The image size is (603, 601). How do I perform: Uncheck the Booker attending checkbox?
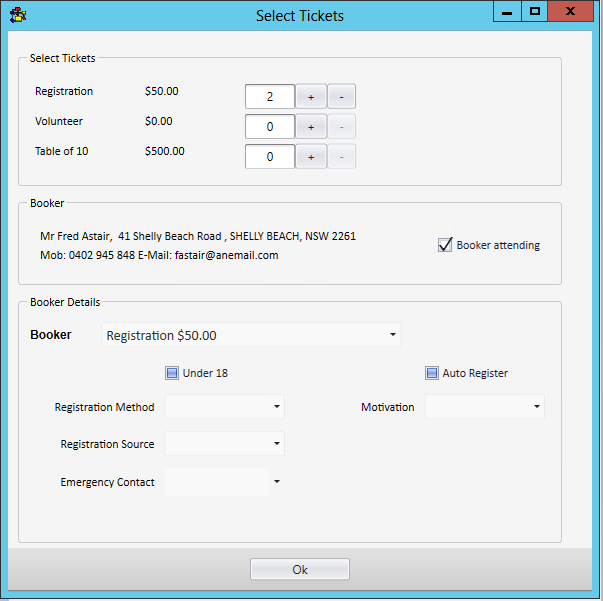click(446, 245)
